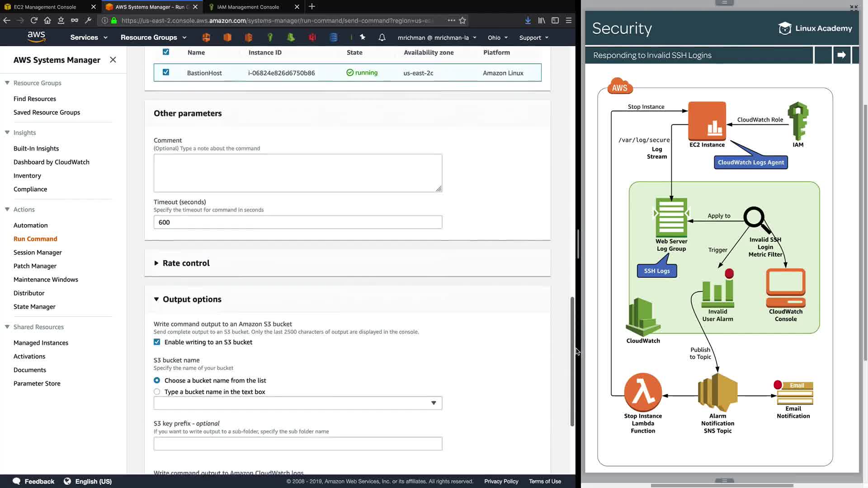Click the next slide arrow icon
The height and width of the screenshot is (488, 868).
(841, 55)
